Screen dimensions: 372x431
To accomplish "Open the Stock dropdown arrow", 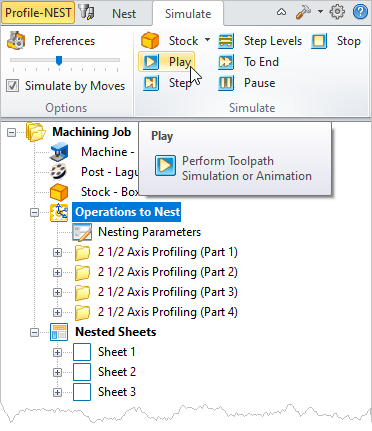I will click(207, 40).
